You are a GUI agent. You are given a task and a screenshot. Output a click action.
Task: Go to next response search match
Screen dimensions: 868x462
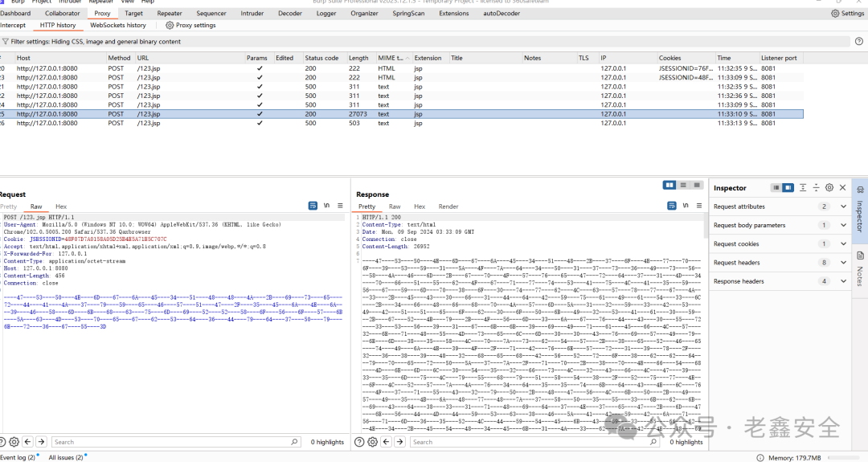tap(400, 442)
